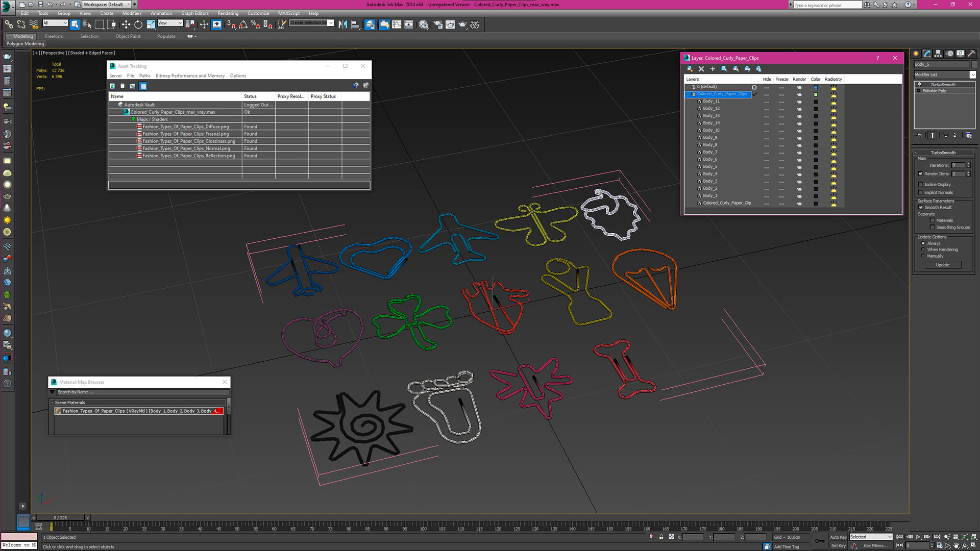
Task: Open Render Setup teapot icon
Action: (438, 24)
